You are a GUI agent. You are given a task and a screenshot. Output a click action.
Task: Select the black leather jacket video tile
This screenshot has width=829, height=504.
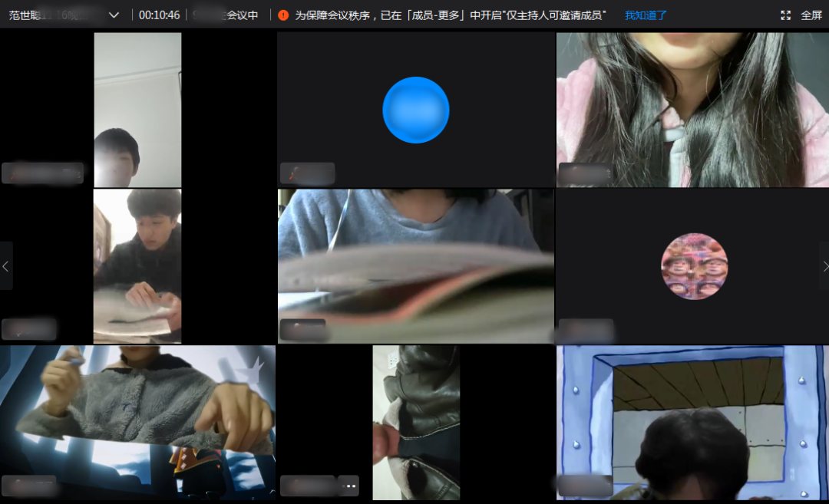tap(416, 422)
